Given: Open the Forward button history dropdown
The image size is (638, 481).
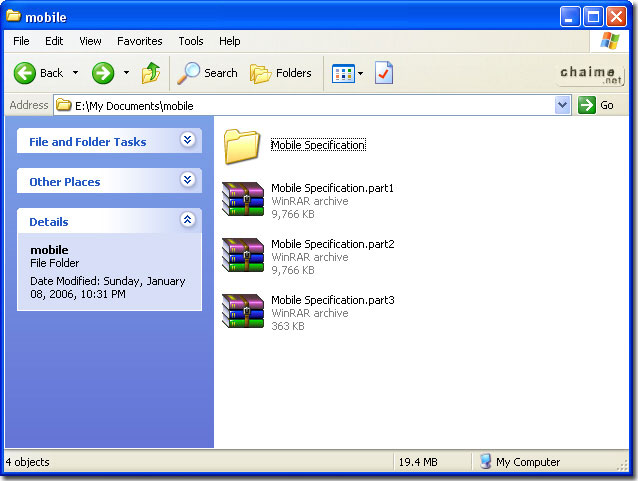Looking at the screenshot, I should (126, 73).
